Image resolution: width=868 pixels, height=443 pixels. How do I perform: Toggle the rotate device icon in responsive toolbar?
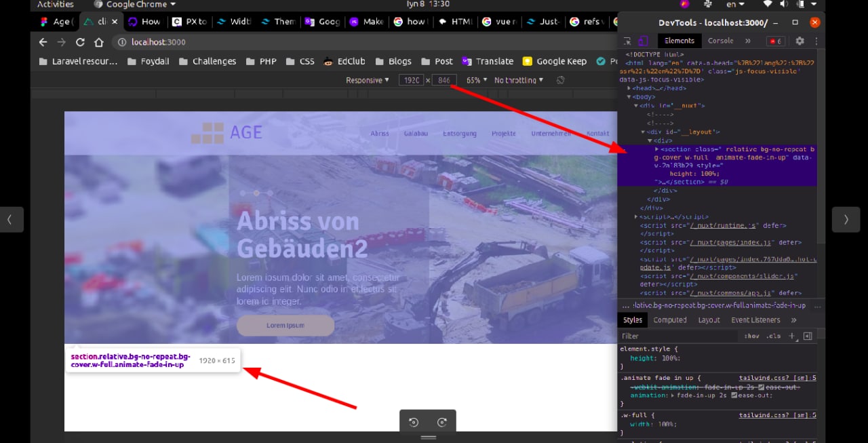click(x=561, y=80)
